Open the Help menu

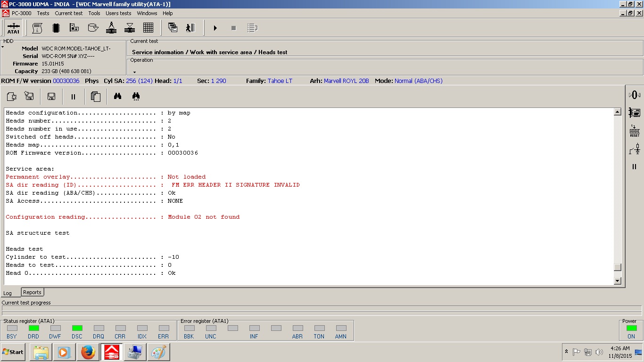coord(168,13)
